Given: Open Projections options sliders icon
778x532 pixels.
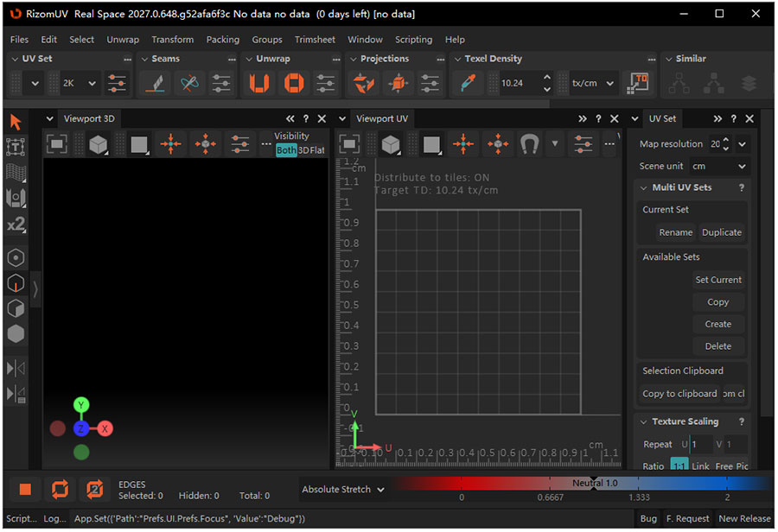Looking at the screenshot, I should [x=430, y=83].
